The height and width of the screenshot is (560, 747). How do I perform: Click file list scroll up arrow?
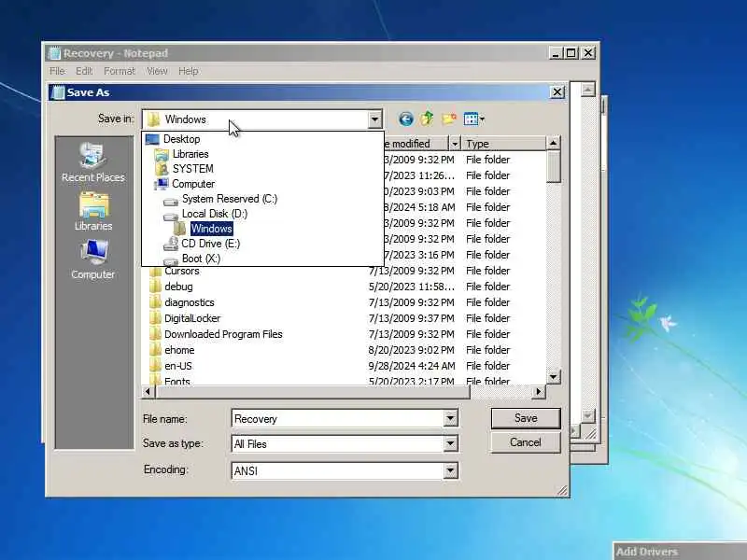(x=553, y=143)
